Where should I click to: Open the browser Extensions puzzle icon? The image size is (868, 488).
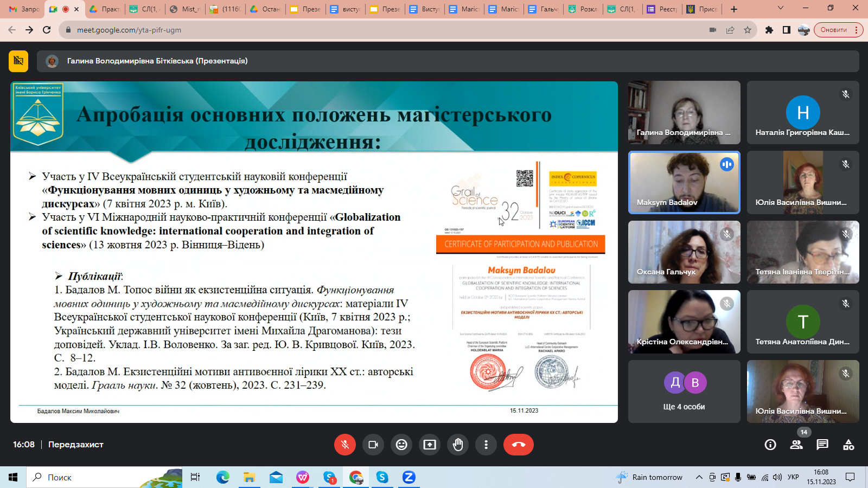pyautogui.click(x=769, y=30)
